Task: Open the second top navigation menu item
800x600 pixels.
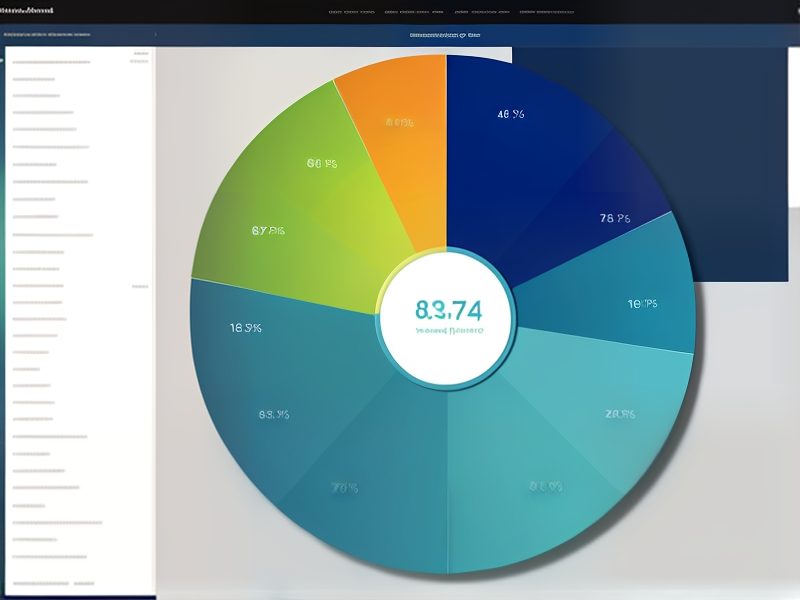Action: (x=412, y=12)
